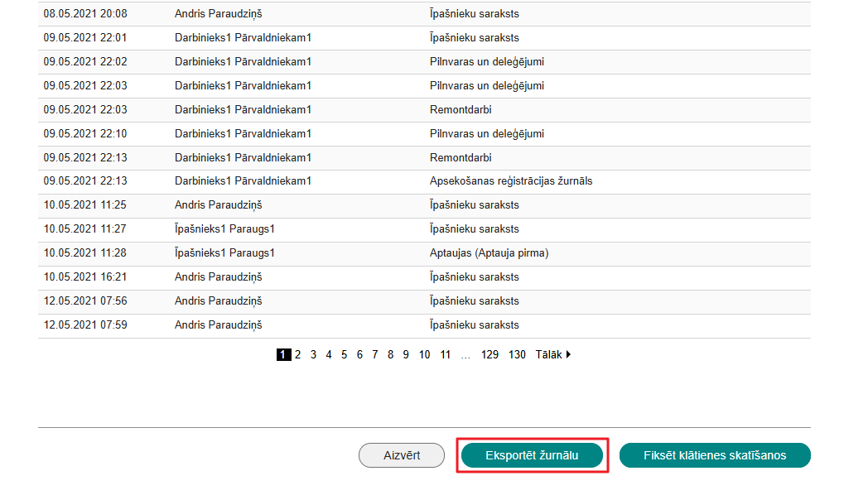This screenshot has height=495, width=868.
Task: Go to next page via Tālāk arrow
Action: point(553,354)
